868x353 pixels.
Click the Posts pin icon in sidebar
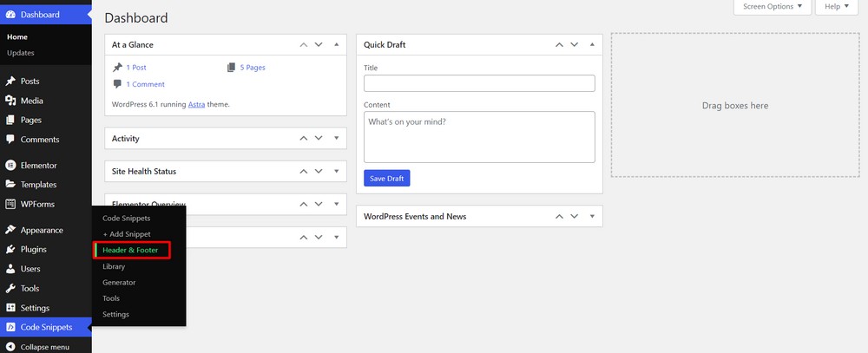(x=10, y=82)
